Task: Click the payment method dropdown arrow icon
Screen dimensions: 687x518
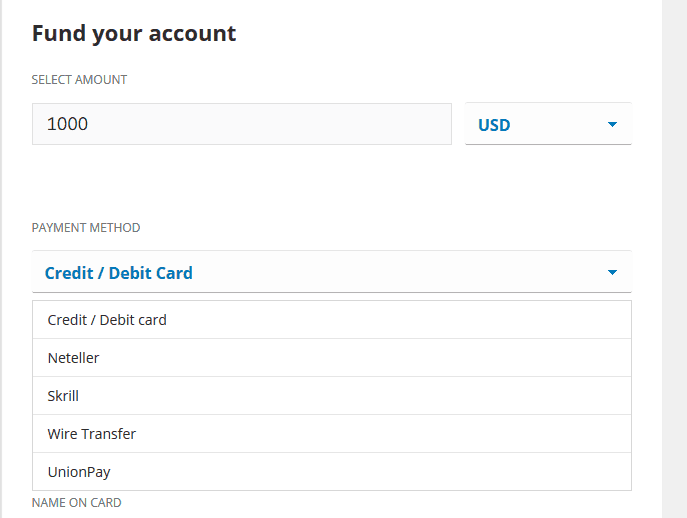Action: 612,273
